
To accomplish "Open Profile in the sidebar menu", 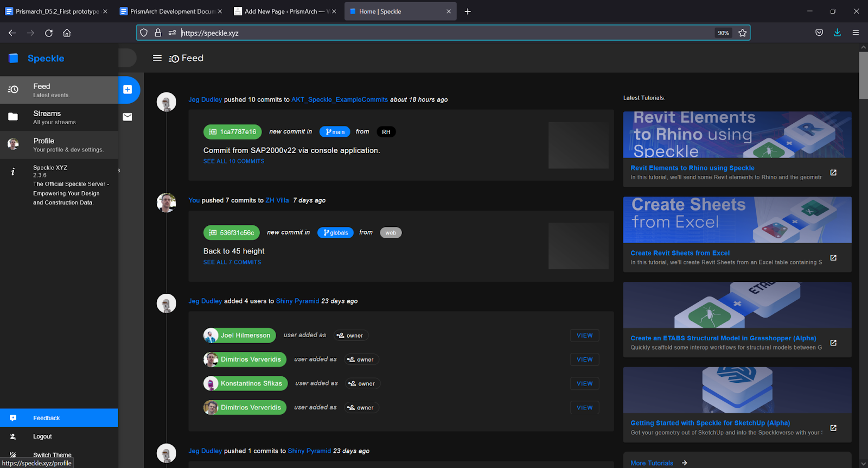I will click(x=59, y=144).
